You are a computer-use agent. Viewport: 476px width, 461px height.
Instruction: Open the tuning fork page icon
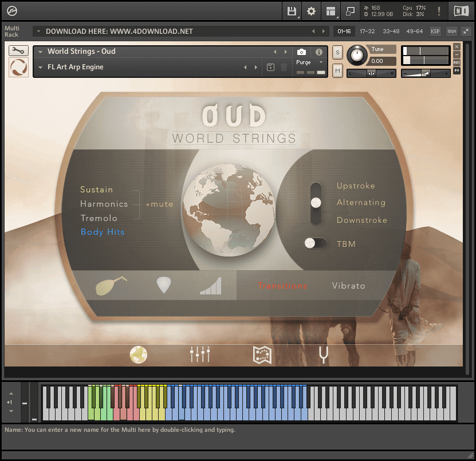point(324,355)
